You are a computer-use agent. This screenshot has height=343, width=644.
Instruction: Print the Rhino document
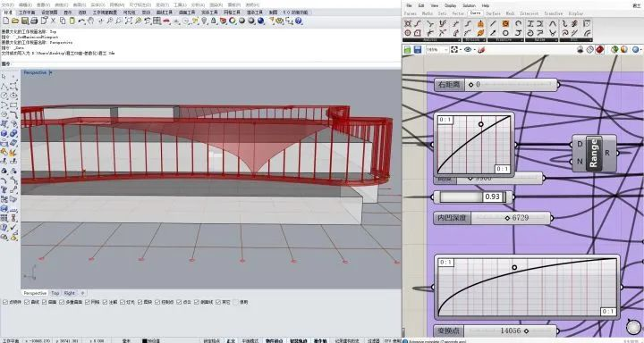coord(34,21)
